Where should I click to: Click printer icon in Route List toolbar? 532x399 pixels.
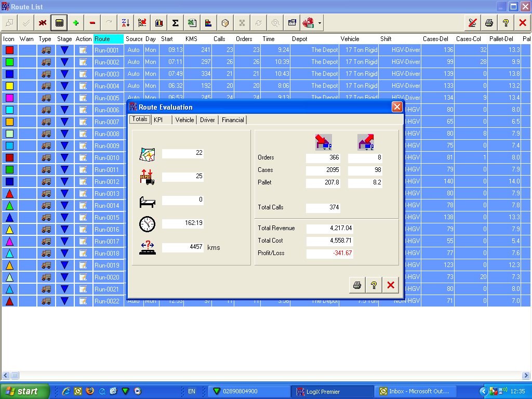(x=489, y=23)
